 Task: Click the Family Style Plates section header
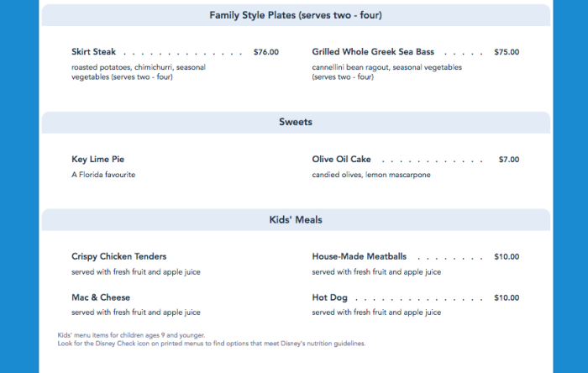pyautogui.click(x=297, y=15)
